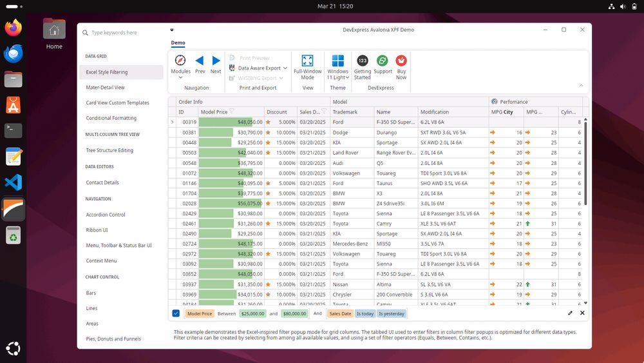The width and height of the screenshot is (644, 363).
Task: Click the Model Price filter tag
Action: [x=200, y=313]
